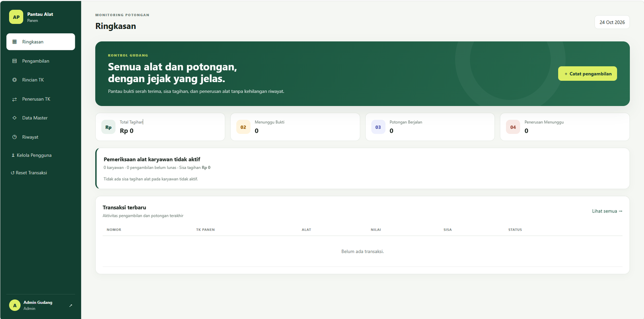Image resolution: width=644 pixels, height=319 pixels.
Task: Click the Ringkasan grid icon
Action: coord(14,42)
